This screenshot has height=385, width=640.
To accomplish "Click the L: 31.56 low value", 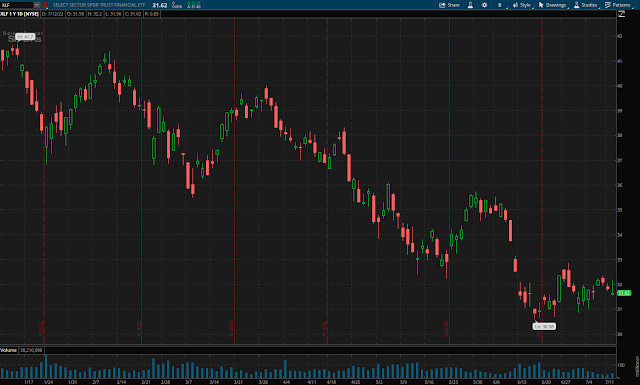I will 113,14.
